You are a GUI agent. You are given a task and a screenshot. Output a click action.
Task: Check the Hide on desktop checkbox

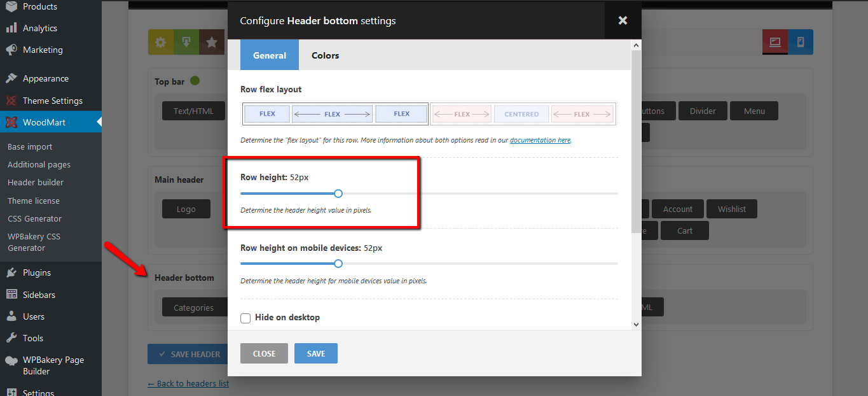pos(245,318)
